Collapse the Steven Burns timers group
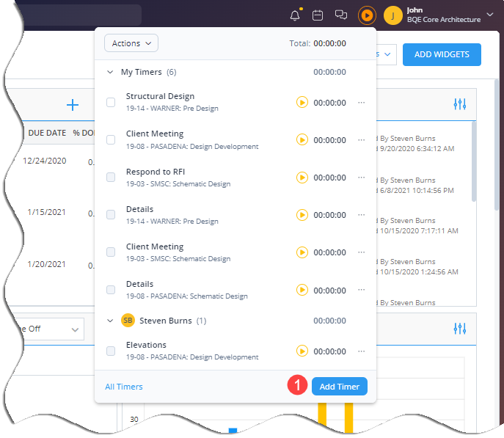Screen dimensions: 504x438 [x=110, y=321]
